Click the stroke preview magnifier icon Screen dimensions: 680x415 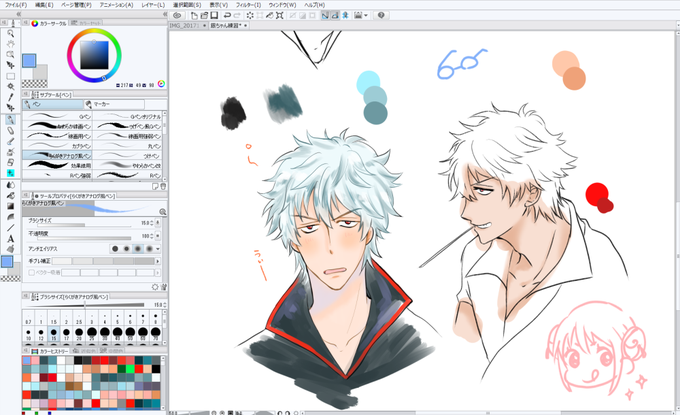(163, 212)
